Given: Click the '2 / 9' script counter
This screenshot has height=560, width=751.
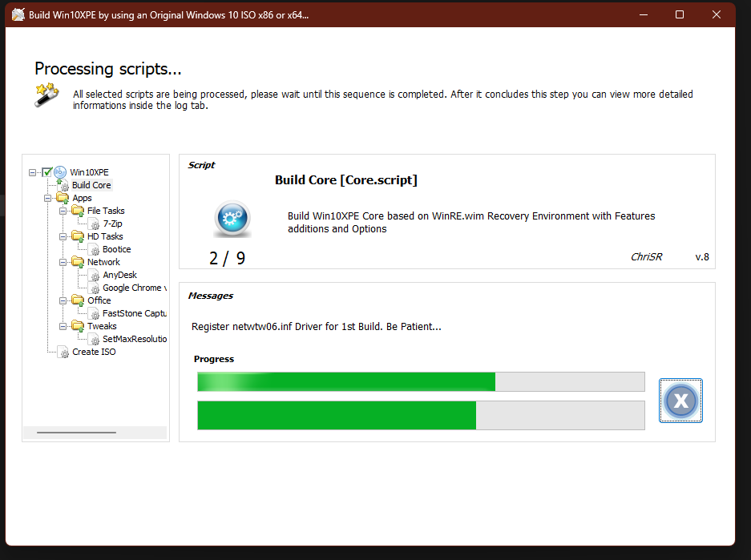Looking at the screenshot, I should 227,259.
